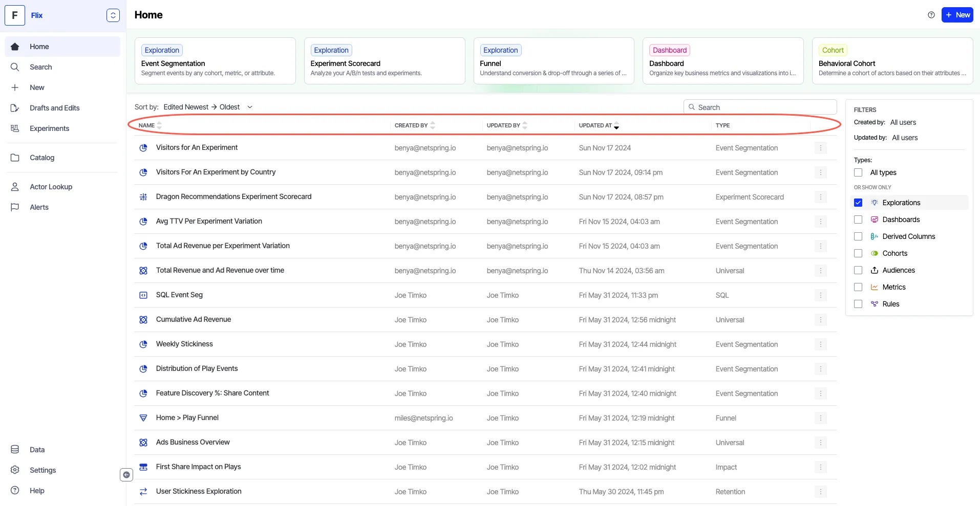The width and height of the screenshot is (980, 506).
Task: Open the Created by All users filter
Action: coord(903,122)
